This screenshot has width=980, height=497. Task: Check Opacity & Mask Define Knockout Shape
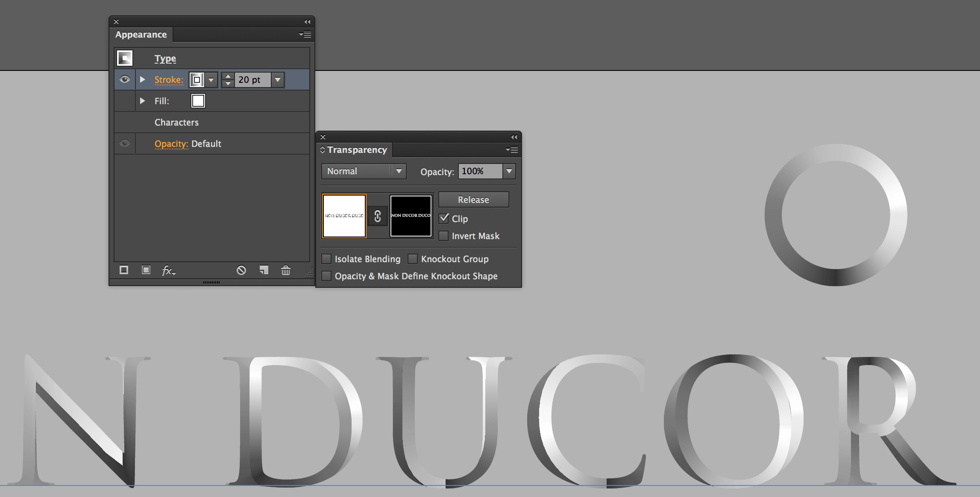326,276
